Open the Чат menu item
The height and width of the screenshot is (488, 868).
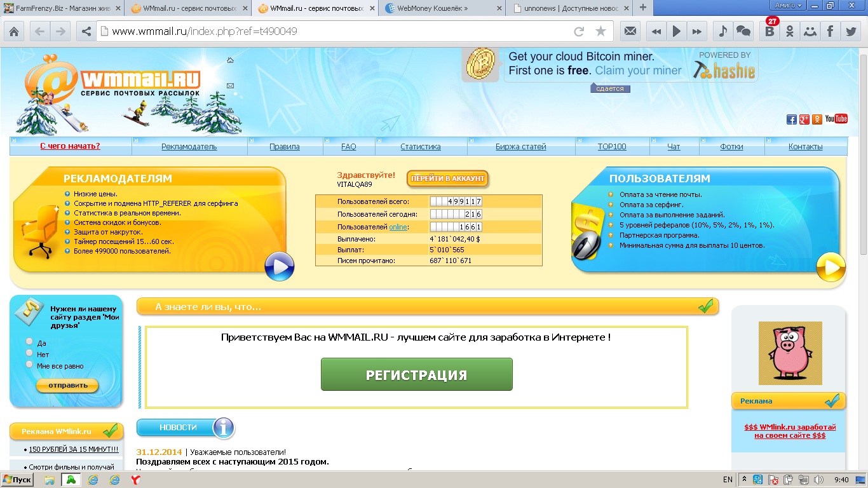point(674,147)
